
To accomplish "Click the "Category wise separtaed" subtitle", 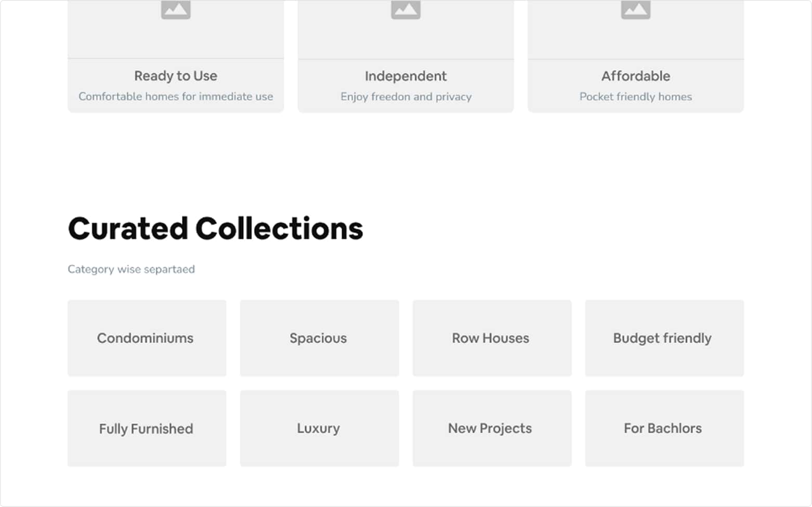I will 131,269.
